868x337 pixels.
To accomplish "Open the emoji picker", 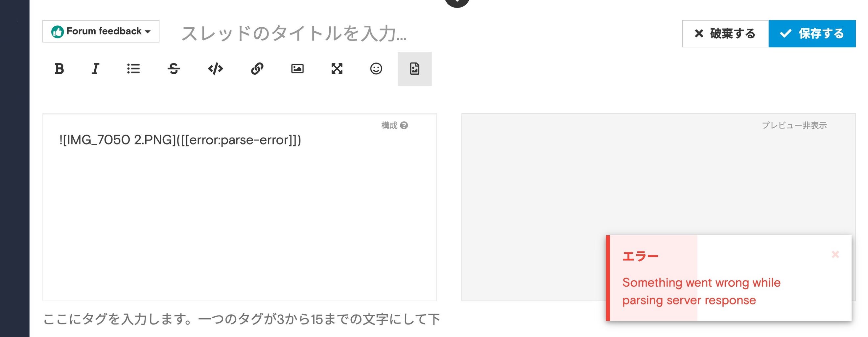I will pyautogui.click(x=376, y=69).
